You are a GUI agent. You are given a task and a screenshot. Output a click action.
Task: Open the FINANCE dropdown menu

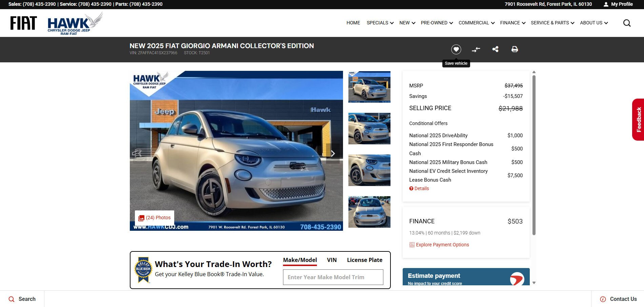point(512,23)
